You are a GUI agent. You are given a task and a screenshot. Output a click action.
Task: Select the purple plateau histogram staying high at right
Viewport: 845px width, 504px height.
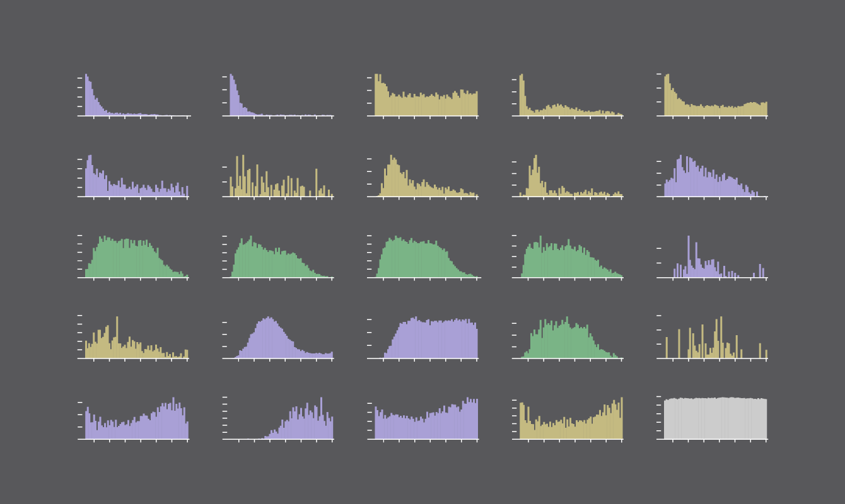[426, 338]
